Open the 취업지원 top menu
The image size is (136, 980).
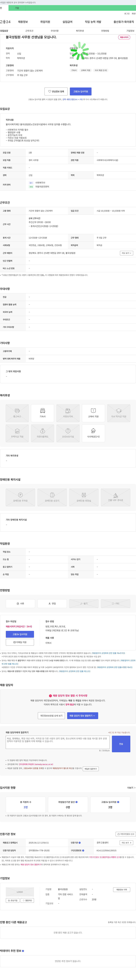pos(45,22)
